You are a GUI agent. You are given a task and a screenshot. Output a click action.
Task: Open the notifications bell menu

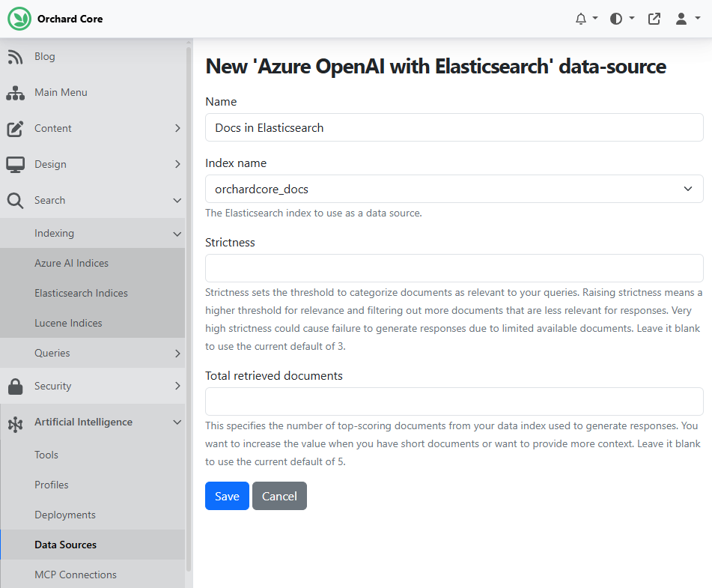coord(586,19)
